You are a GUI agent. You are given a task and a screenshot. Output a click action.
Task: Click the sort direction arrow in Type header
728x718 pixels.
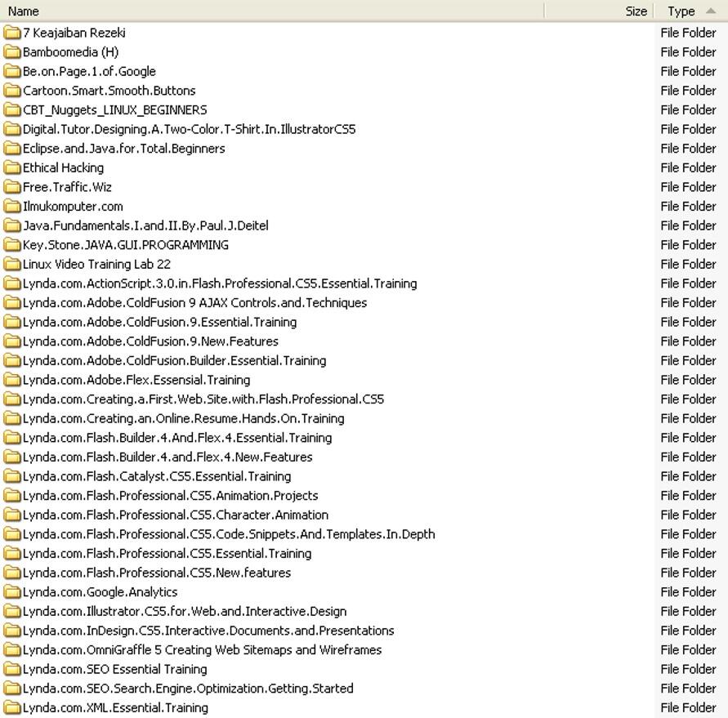[x=710, y=11]
